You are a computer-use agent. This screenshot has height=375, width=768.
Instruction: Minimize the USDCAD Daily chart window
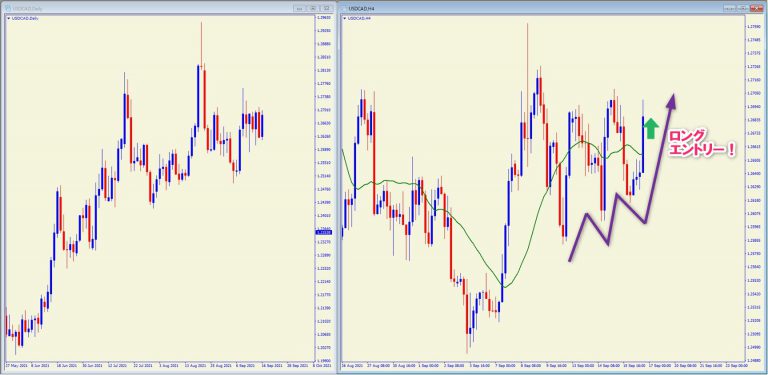point(299,8)
